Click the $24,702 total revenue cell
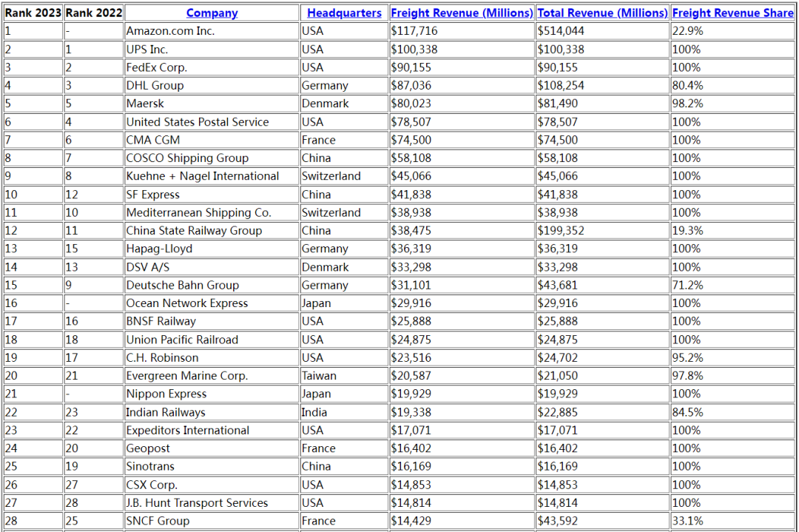The image size is (799, 532). click(x=602, y=357)
